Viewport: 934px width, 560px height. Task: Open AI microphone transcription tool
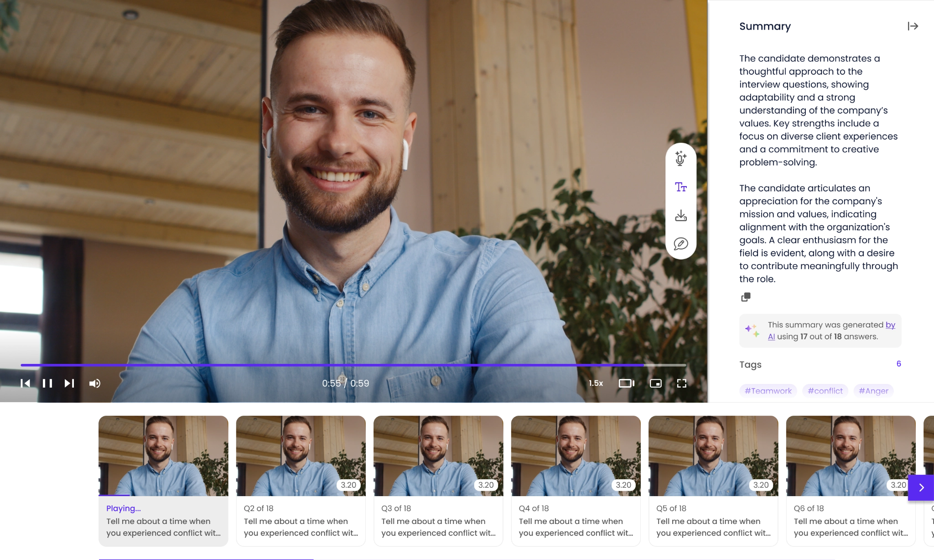(681, 158)
